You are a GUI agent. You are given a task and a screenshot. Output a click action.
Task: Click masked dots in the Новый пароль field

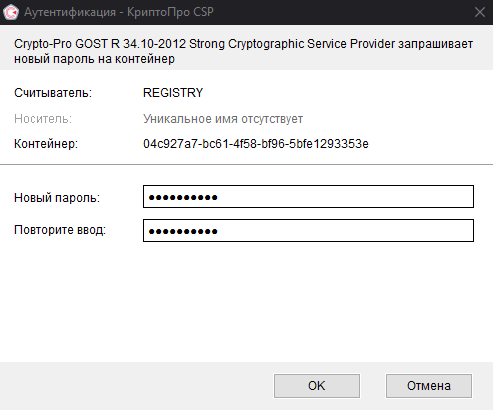[x=183, y=198]
